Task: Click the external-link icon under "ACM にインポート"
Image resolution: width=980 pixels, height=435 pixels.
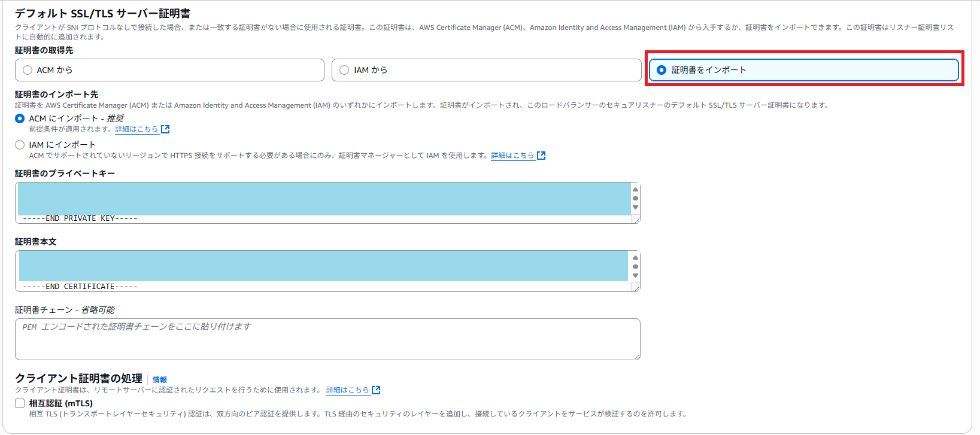Action: (x=165, y=129)
